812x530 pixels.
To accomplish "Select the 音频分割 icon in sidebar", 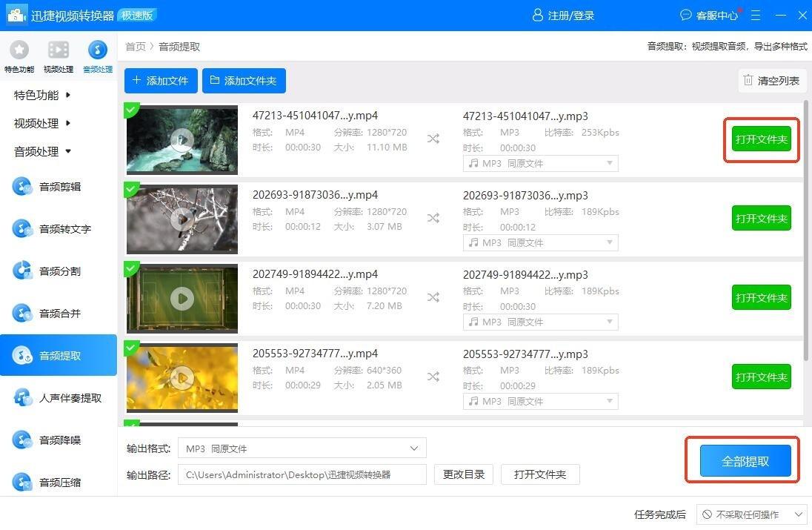I will pos(22,271).
